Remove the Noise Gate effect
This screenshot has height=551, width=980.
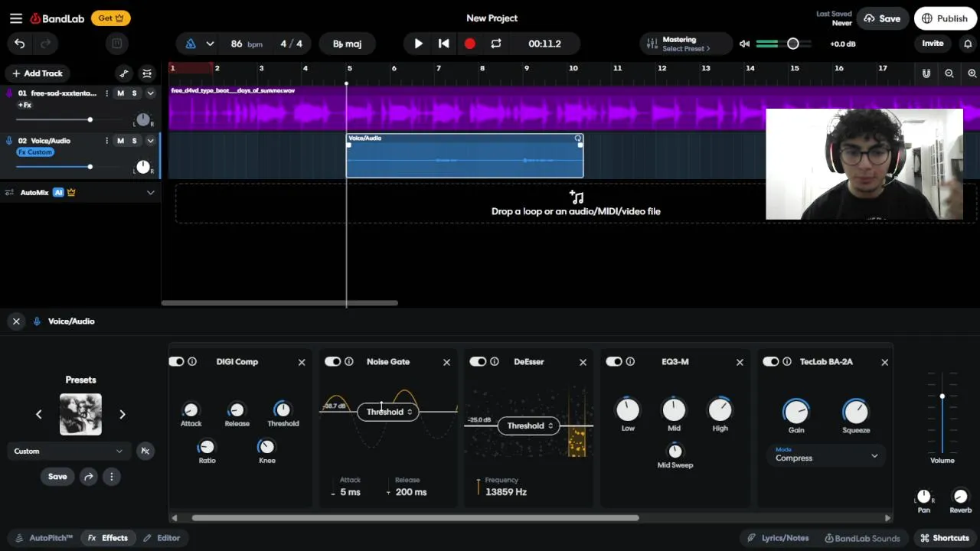pos(447,362)
